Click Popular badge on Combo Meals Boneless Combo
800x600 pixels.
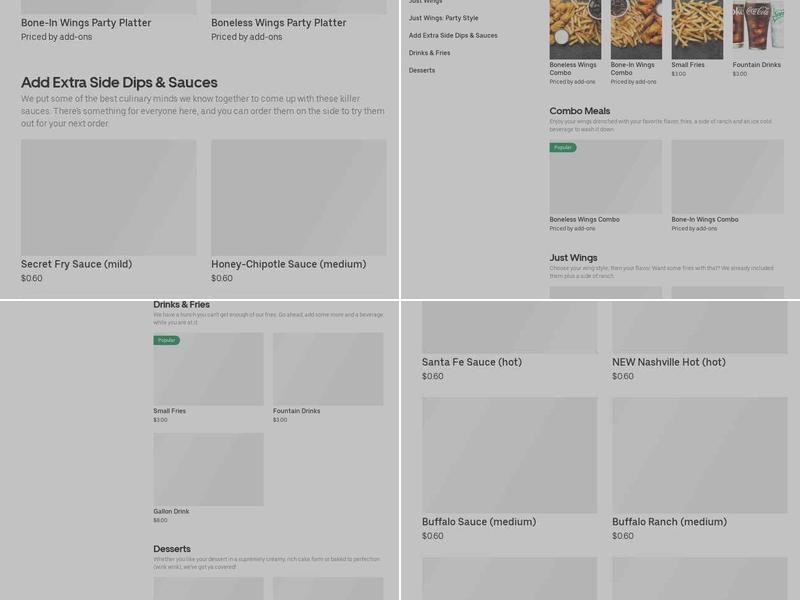(x=563, y=148)
